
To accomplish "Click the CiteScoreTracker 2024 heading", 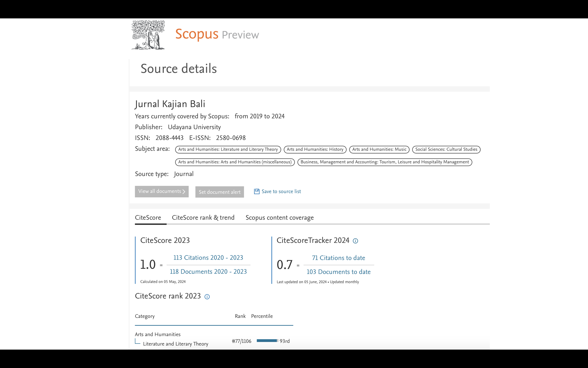I will (313, 240).
